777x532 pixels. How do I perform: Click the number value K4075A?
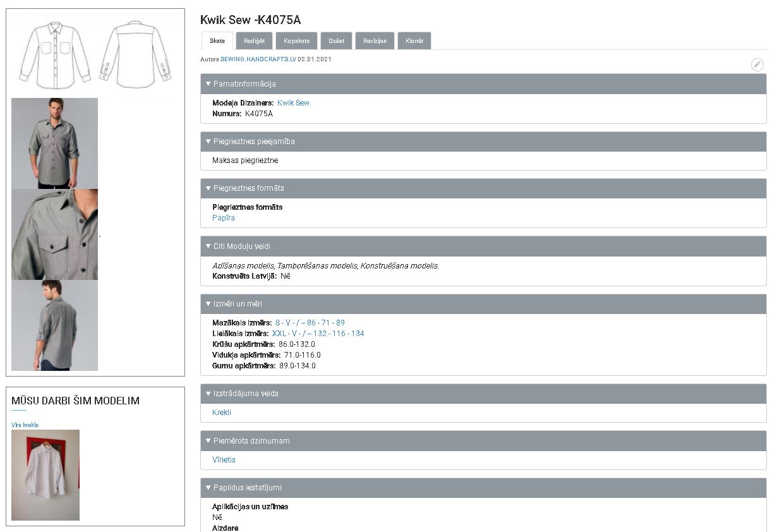point(259,114)
